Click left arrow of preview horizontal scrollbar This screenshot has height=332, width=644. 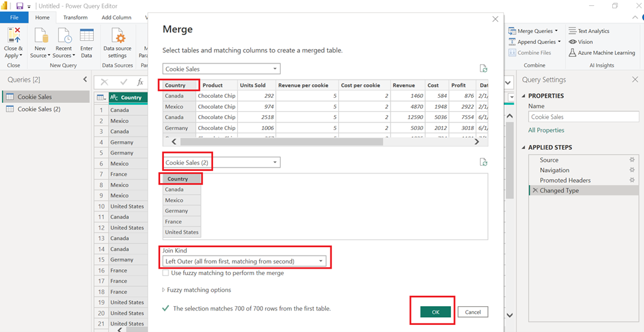point(174,142)
